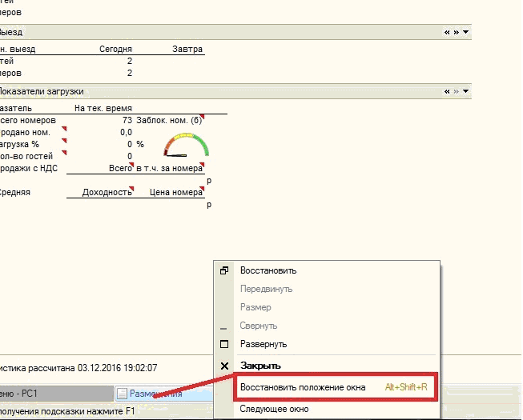Click left double-arrow in Показатели загрузки header
This screenshot has width=523, height=420.
pos(447,91)
